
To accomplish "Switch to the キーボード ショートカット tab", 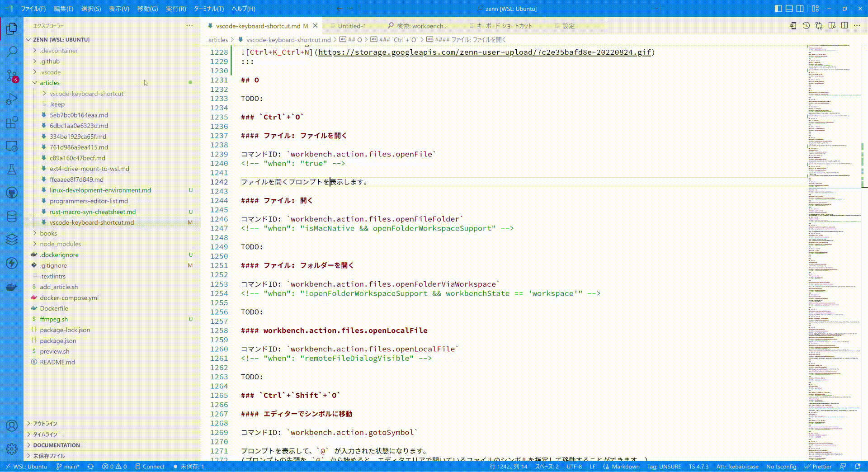I will point(505,26).
